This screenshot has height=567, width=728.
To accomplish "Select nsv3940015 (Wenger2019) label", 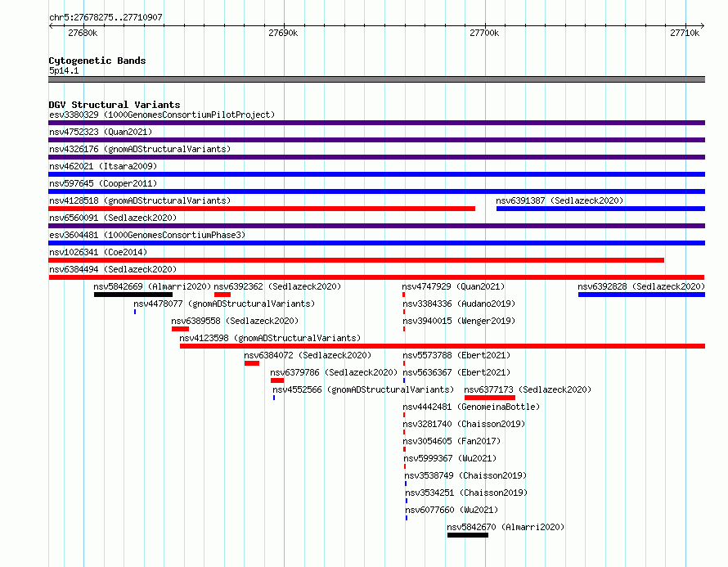I will click(459, 321).
